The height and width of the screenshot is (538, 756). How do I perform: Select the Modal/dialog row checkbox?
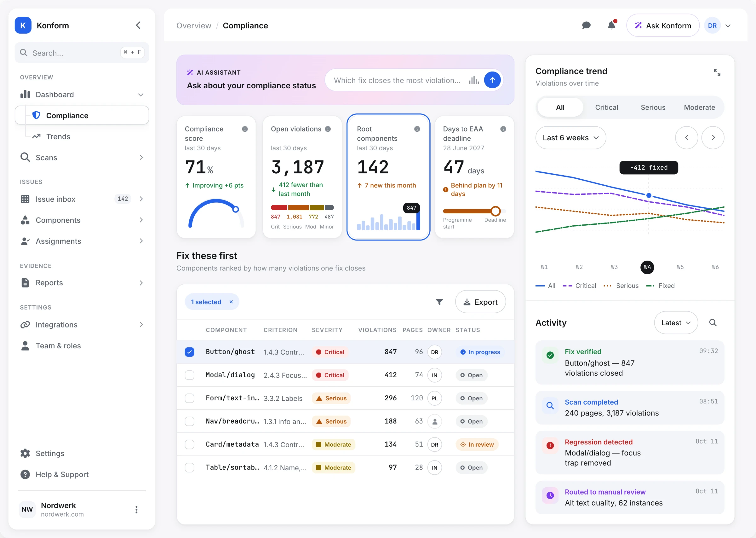coord(189,375)
